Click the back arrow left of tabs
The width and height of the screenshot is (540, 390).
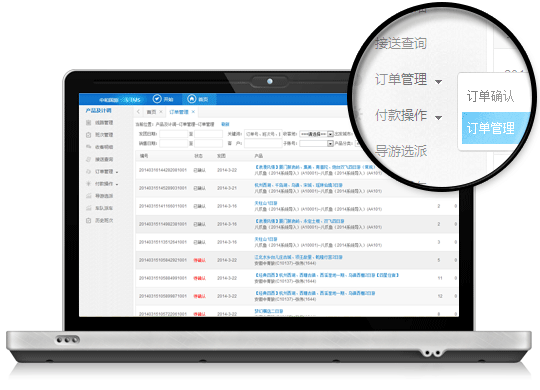[138, 112]
